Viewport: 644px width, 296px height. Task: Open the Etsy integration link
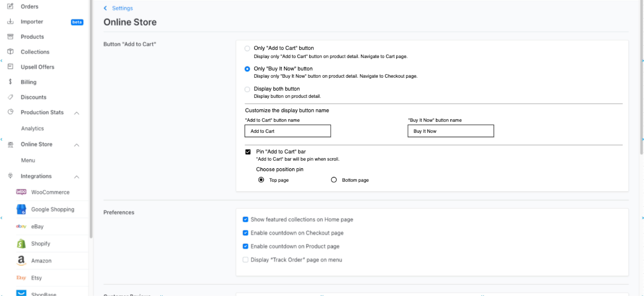click(36, 278)
